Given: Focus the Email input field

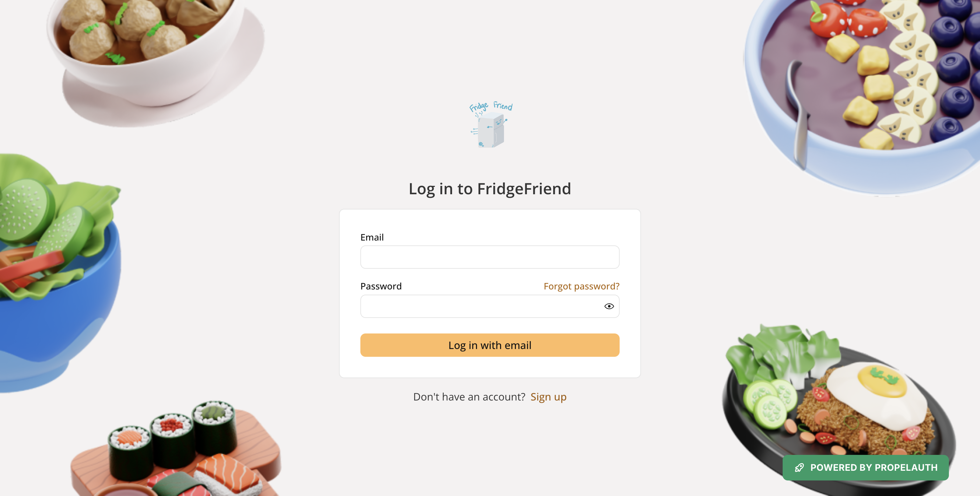Looking at the screenshot, I should [x=490, y=257].
